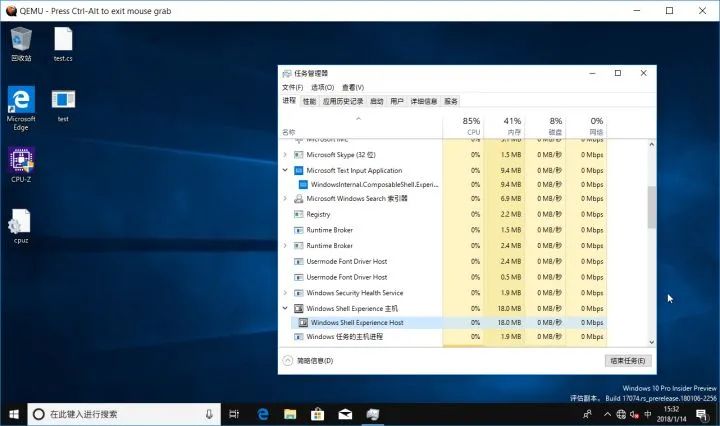This screenshot has height=426, width=720.
Task: Sort processes by the 名称 column header
Action: click(x=360, y=126)
